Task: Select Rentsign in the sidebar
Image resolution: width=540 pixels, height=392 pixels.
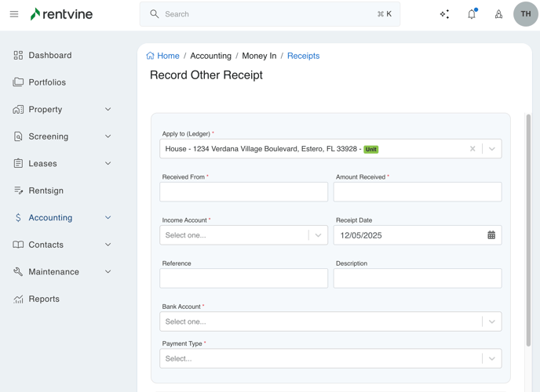Action: [x=46, y=191]
